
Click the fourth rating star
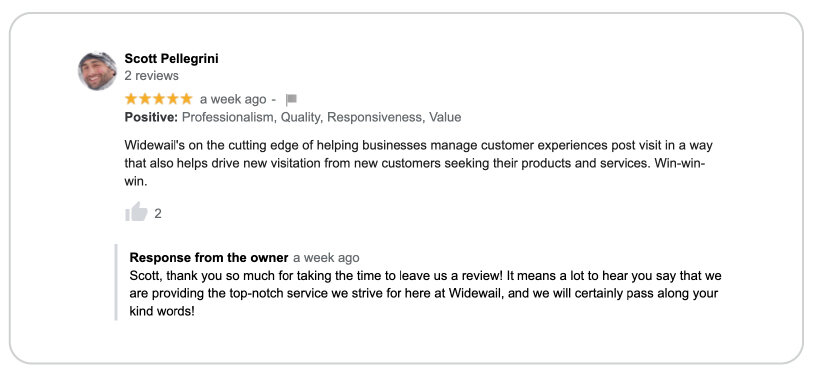coord(172,99)
